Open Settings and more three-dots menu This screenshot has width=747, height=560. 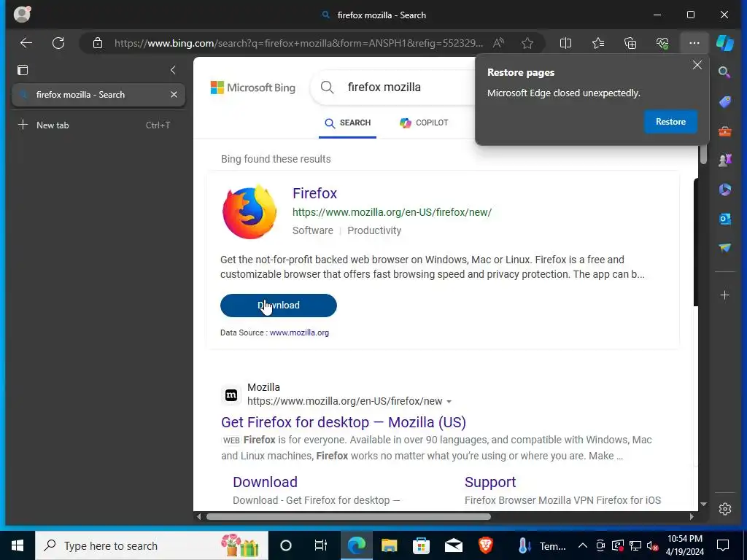pyautogui.click(x=694, y=43)
